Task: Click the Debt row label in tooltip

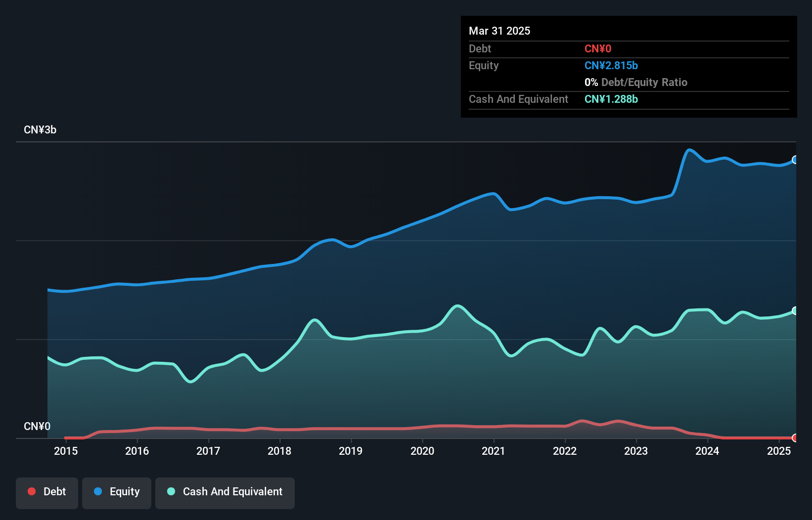Action: coord(480,48)
